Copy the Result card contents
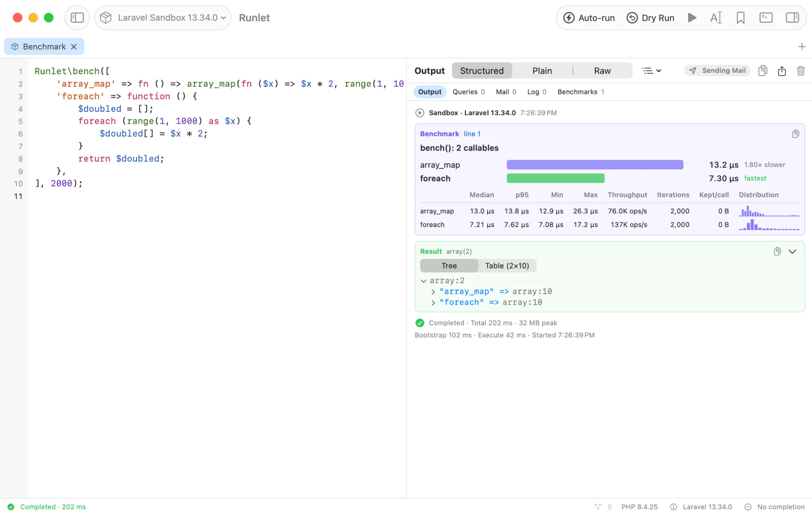 [777, 251]
